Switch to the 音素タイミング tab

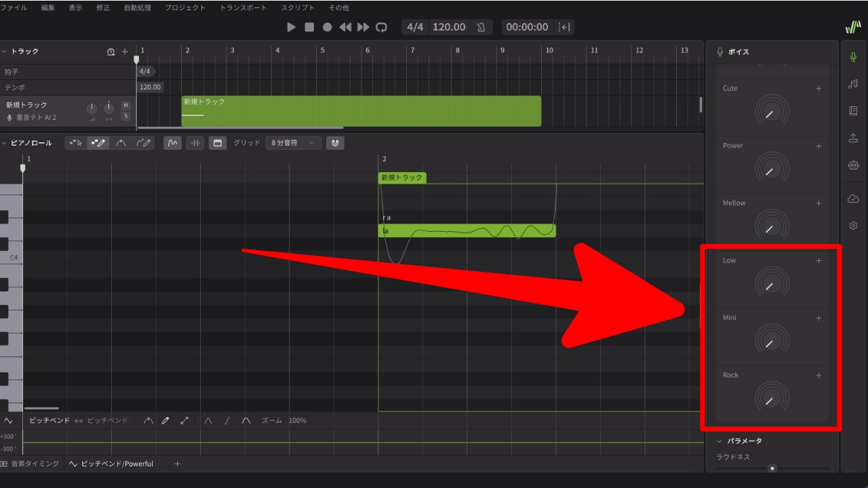click(x=30, y=464)
